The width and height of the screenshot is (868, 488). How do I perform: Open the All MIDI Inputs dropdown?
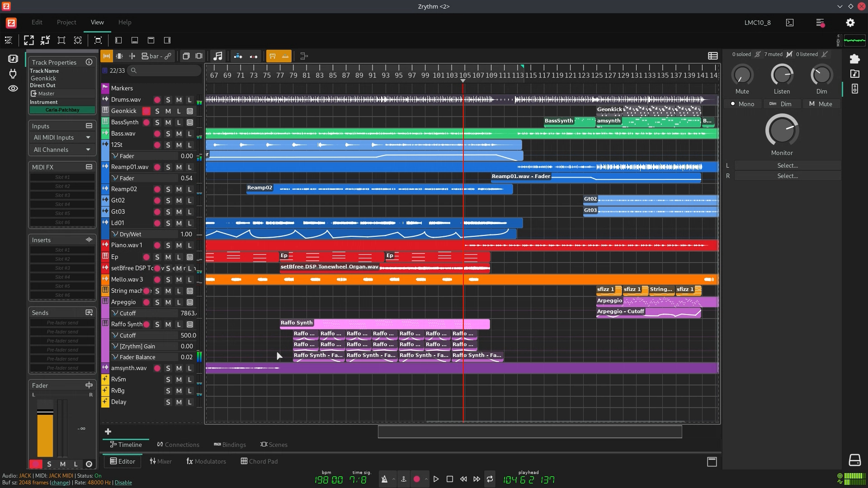tap(62, 137)
